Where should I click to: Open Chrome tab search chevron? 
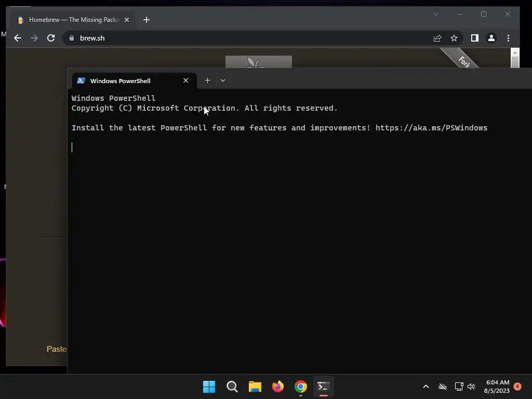point(436,14)
